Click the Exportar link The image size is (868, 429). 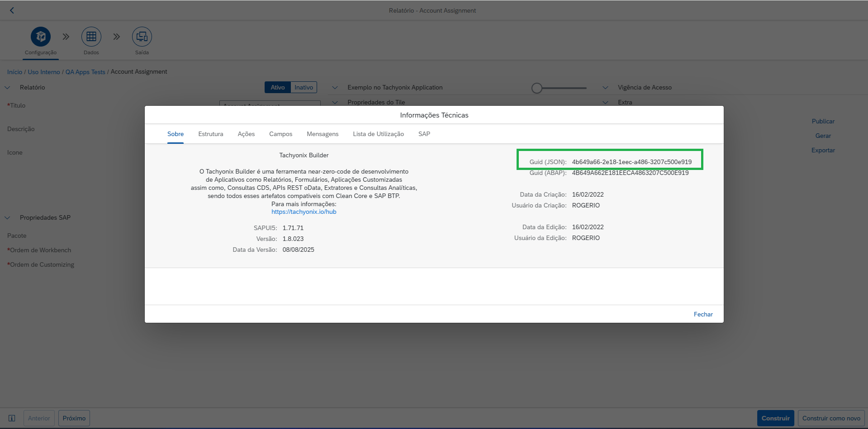823,150
